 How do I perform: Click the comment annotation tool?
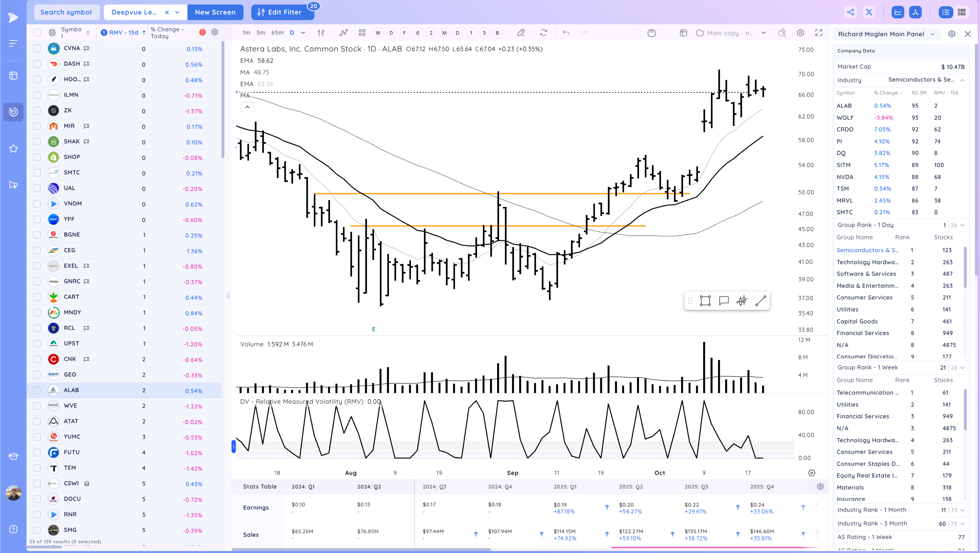point(723,301)
